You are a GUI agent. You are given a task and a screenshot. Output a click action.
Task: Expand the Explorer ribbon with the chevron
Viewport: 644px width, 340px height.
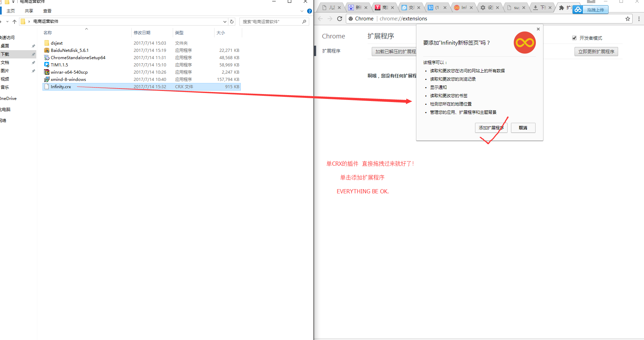(302, 11)
